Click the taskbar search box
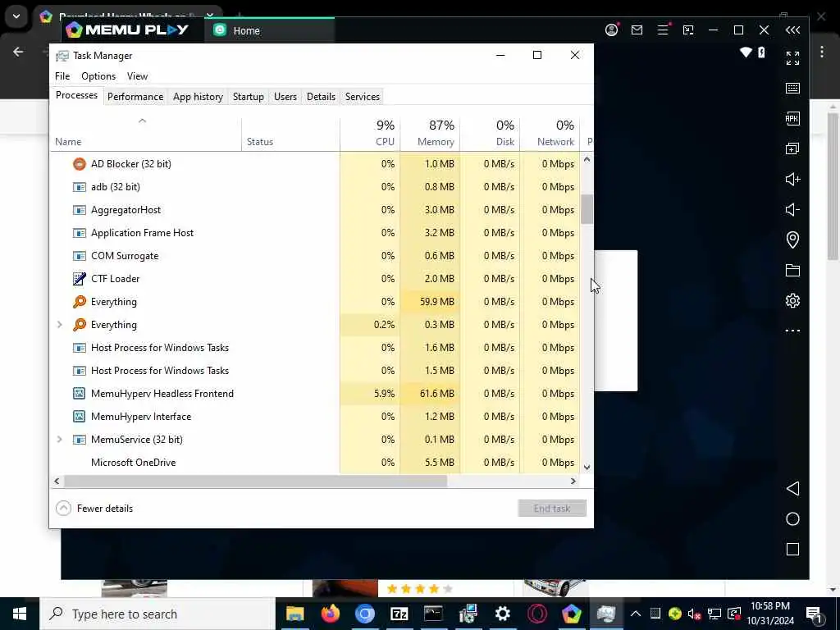 (157, 614)
